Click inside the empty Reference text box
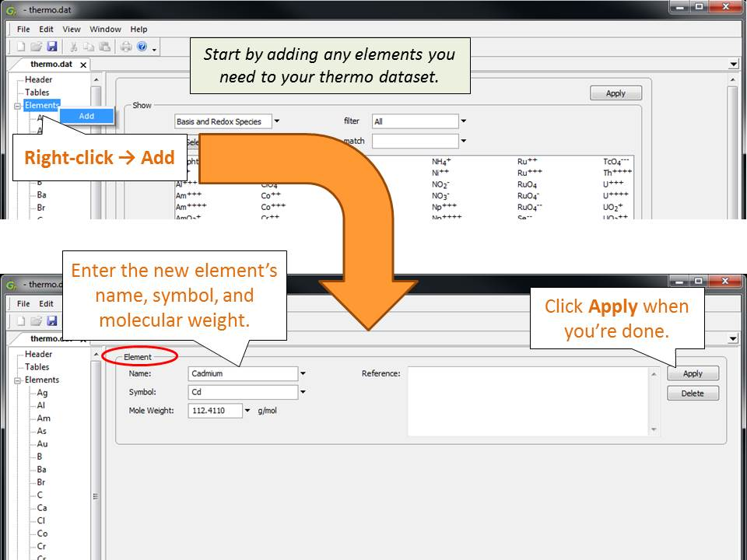The image size is (747, 560). (x=528, y=401)
